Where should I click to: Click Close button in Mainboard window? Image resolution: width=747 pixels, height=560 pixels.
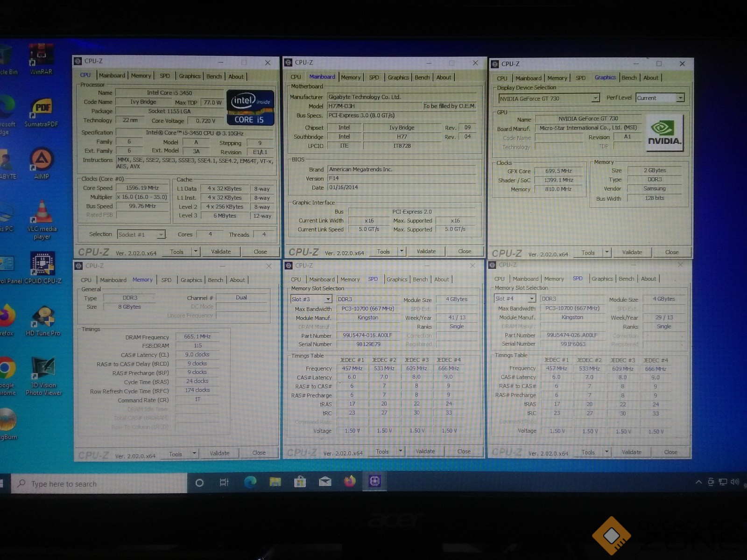pyautogui.click(x=465, y=251)
